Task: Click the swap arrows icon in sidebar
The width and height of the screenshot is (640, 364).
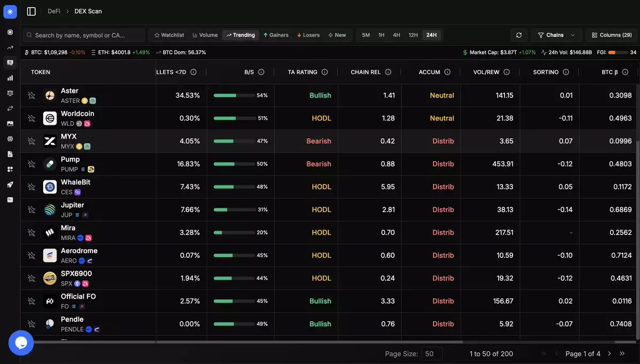Action: (x=10, y=108)
